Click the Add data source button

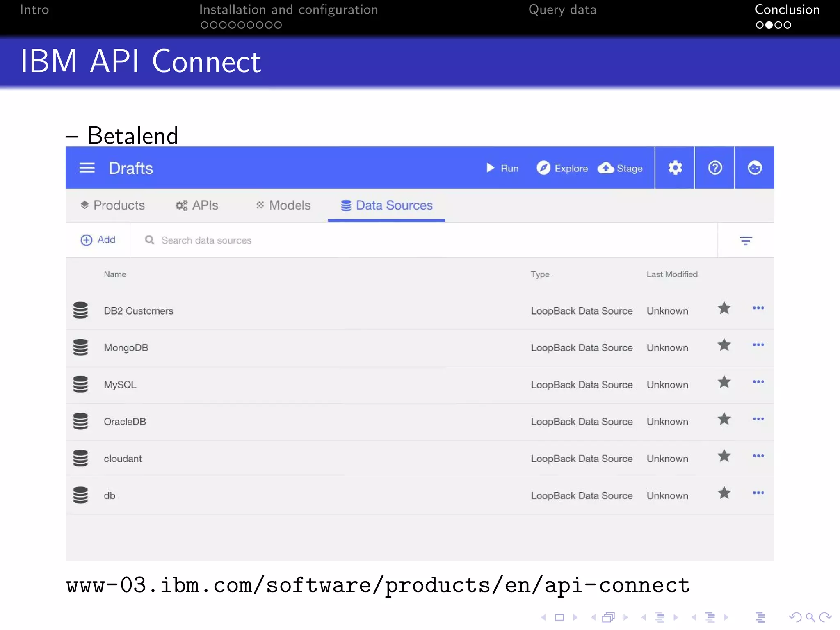coord(98,240)
